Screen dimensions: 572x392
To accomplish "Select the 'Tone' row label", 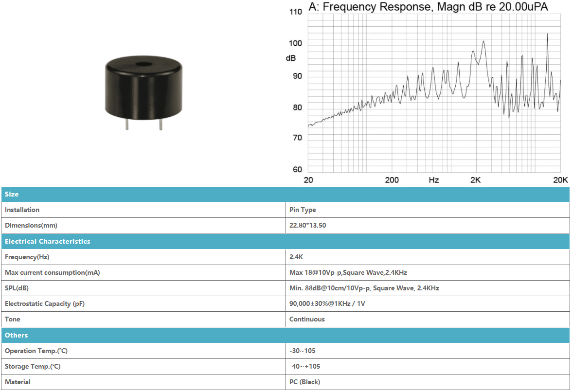I will [x=13, y=320].
